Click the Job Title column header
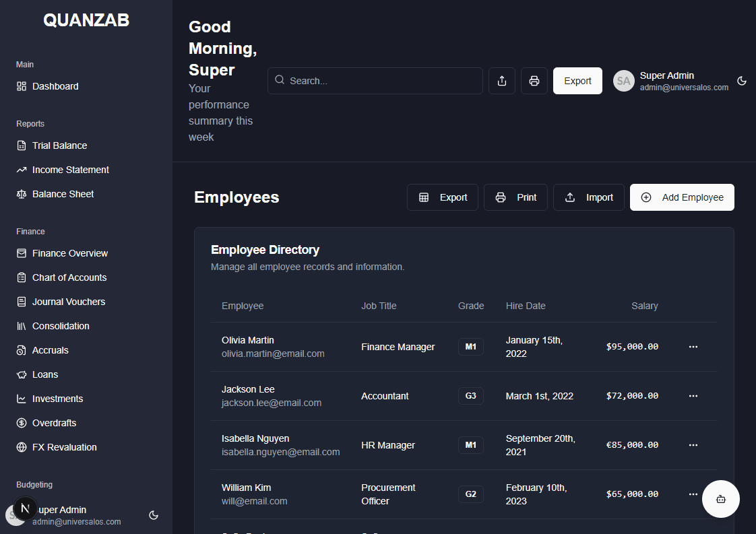756x534 pixels. (379, 306)
